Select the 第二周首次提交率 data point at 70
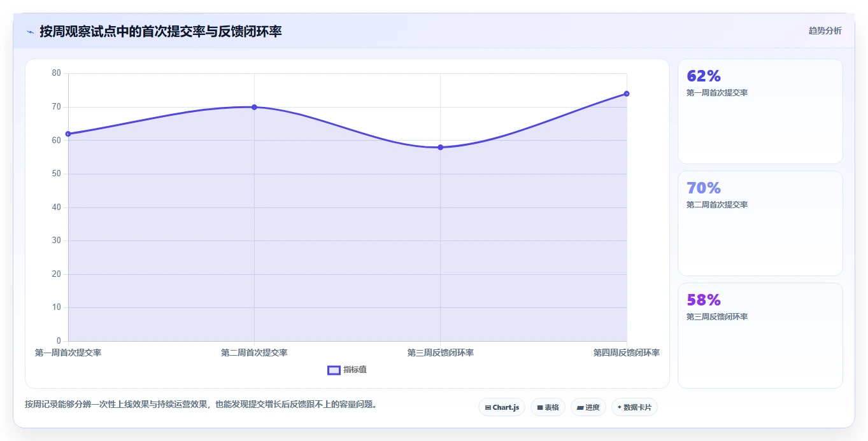 [254, 107]
